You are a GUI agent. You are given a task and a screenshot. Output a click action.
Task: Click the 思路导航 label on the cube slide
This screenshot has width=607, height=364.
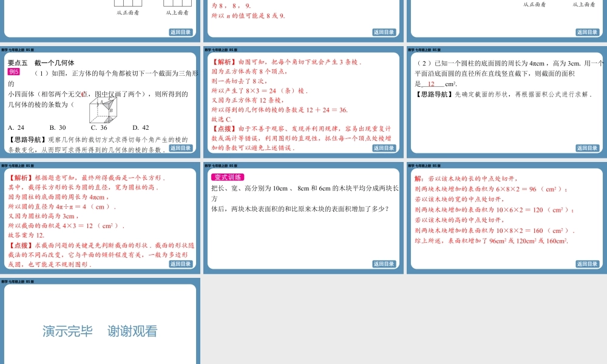(27, 140)
